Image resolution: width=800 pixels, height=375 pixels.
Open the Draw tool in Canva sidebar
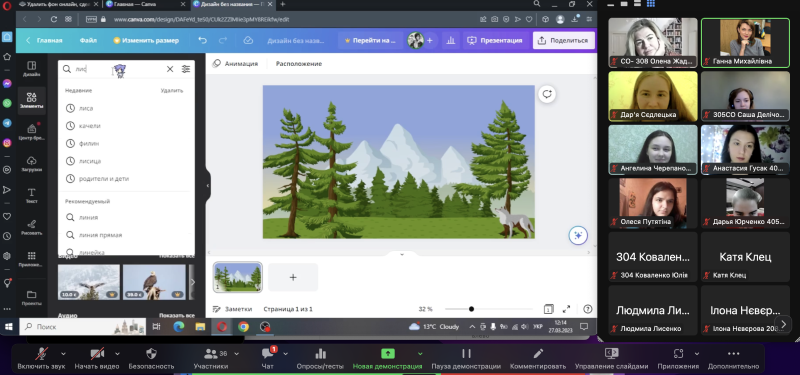click(x=32, y=227)
